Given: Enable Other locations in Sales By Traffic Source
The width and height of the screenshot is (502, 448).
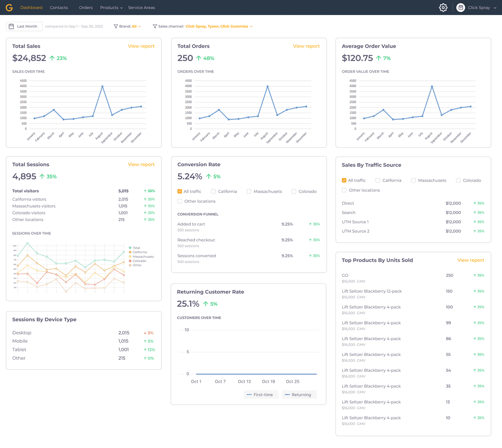Looking at the screenshot, I should point(345,190).
